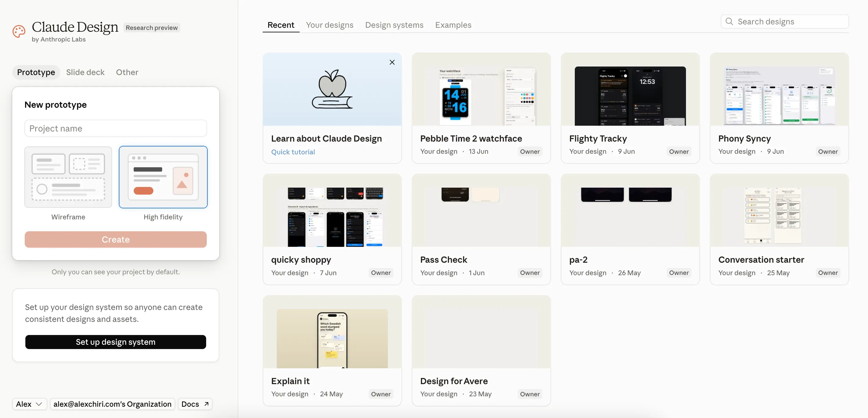Click the 26 May date text
868x418 pixels.
[x=629, y=272]
